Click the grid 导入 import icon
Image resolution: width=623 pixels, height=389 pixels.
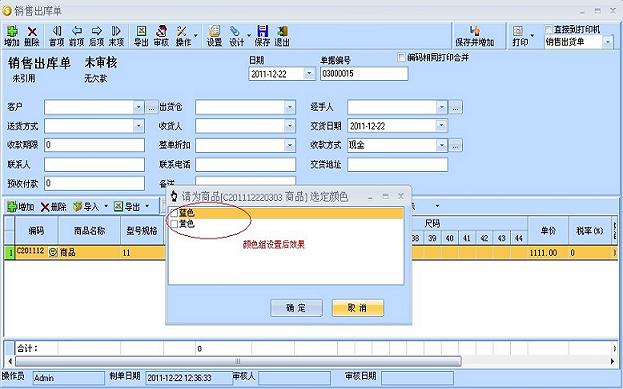(x=77, y=207)
